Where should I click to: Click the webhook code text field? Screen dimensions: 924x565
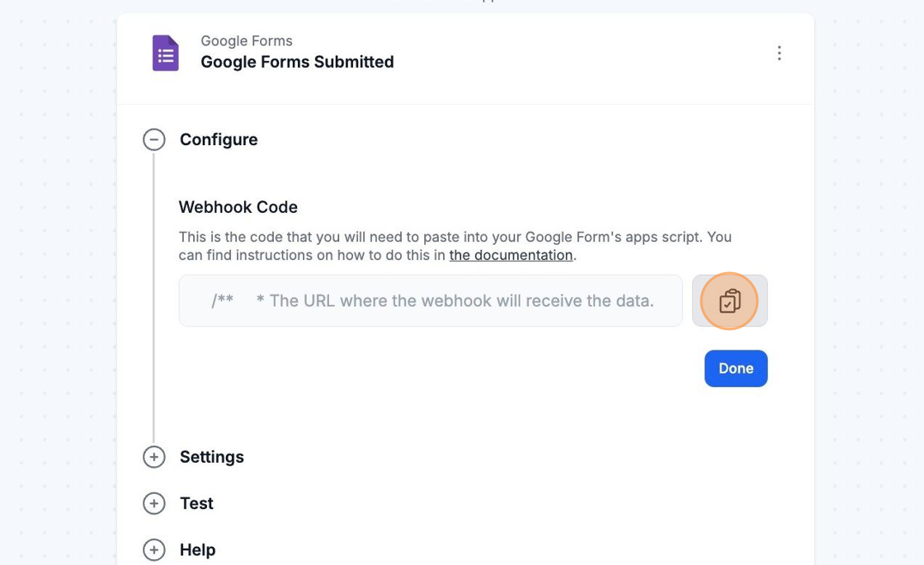pyautogui.click(x=431, y=301)
